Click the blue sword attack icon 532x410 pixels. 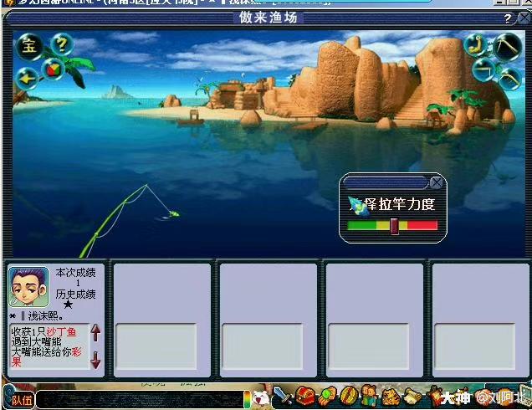click(x=282, y=396)
